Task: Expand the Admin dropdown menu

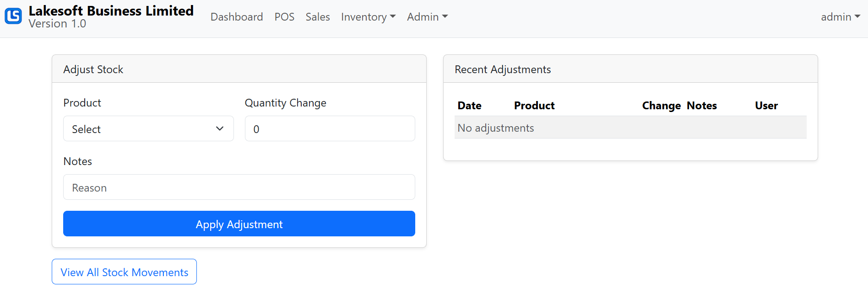Action: (x=427, y=17)
